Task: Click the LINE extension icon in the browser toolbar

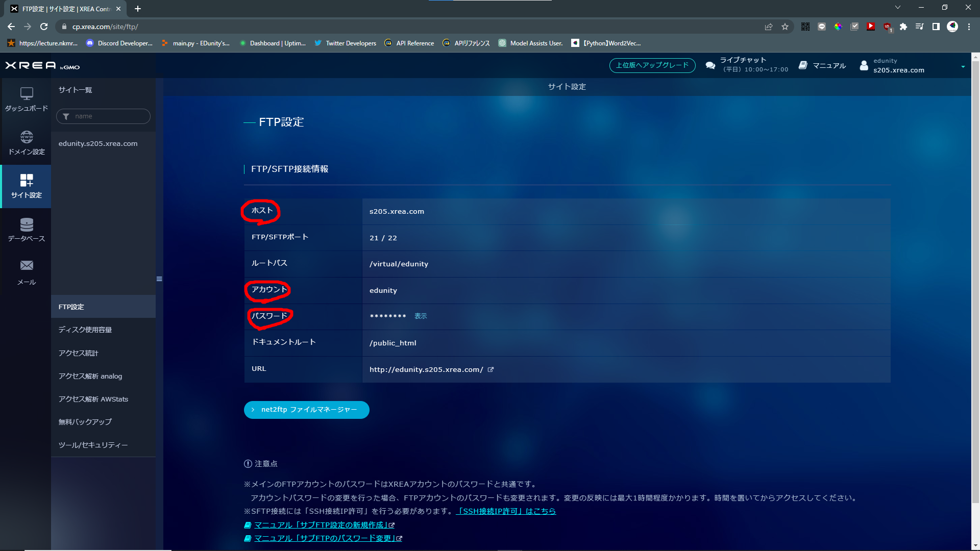Action: click(822, 27)
